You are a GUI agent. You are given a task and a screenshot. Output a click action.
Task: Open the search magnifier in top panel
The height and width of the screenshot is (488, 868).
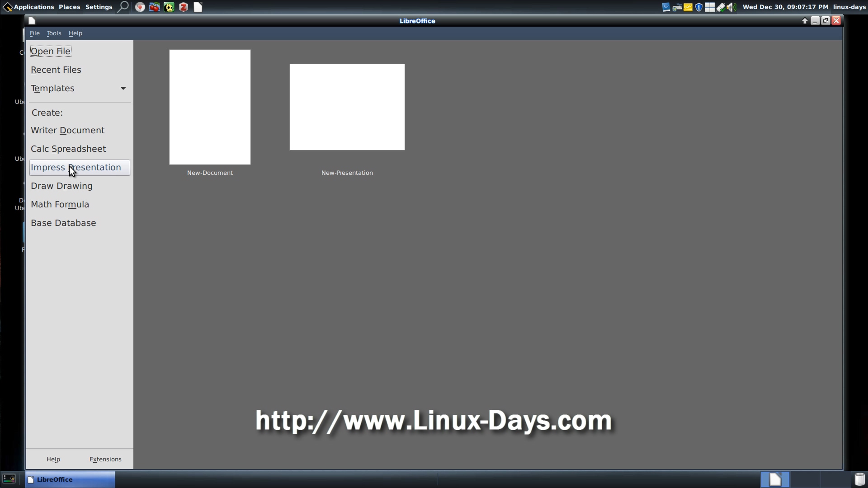coord(123,7)
